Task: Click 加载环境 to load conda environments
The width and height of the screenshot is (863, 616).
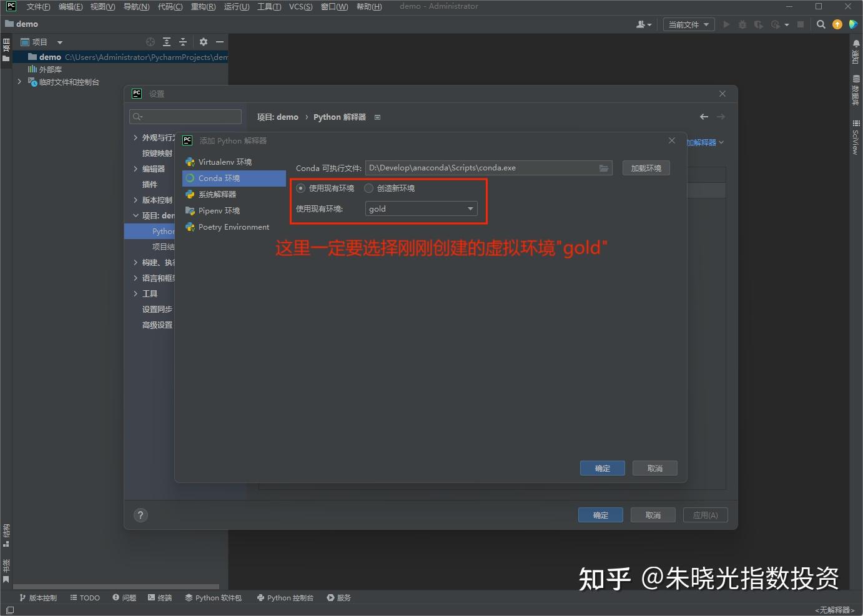Action: coord(646,167)
